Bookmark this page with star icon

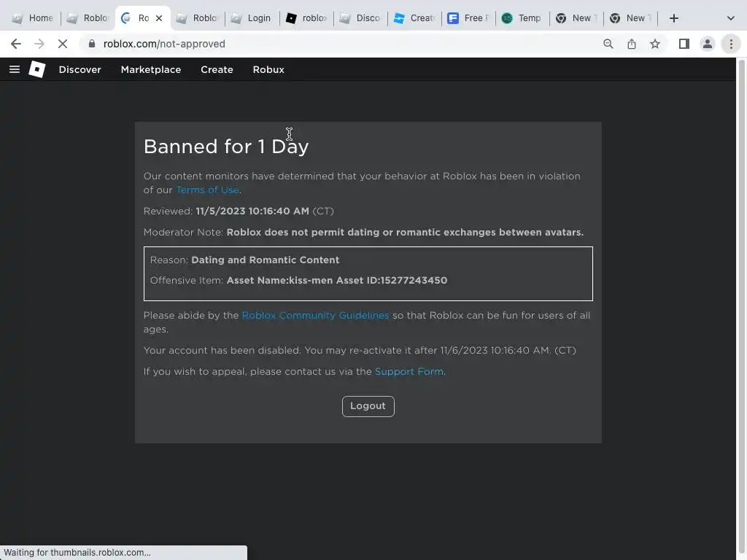[x=655, y=44]
